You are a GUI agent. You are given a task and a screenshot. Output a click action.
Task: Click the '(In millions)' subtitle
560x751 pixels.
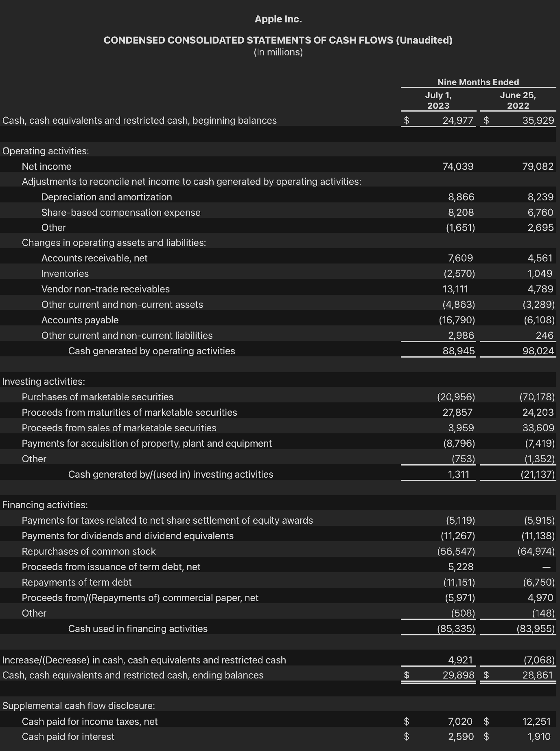pyautogui.click(x=278, y=52)
